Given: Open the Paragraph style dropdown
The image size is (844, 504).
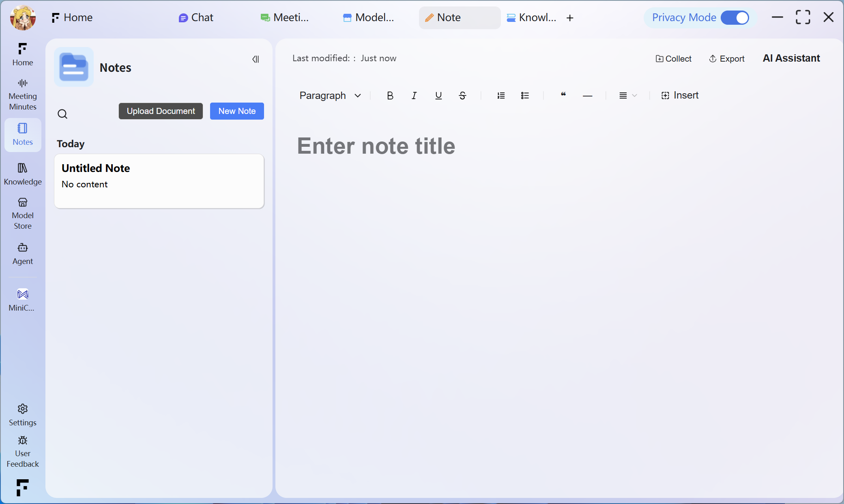Looking at the screenshot, I should coord(330,95).
